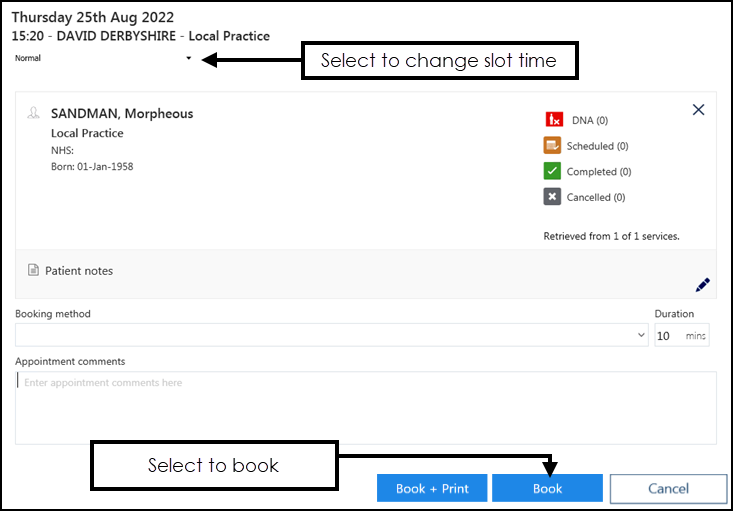This screenshot has height=511, width=733.
Task: Click the green Completed checkmark icon
Action: click(x=553, y=171)
